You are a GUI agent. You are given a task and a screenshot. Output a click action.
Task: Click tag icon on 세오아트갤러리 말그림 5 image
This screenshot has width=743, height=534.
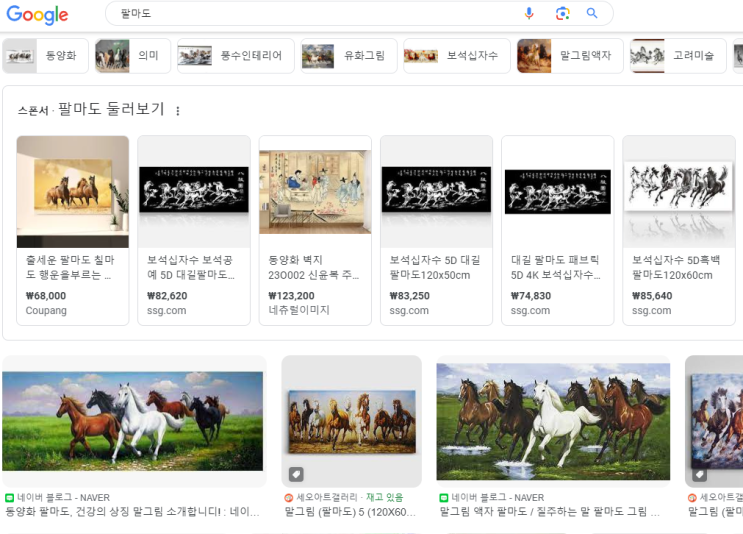click(296, 474)
